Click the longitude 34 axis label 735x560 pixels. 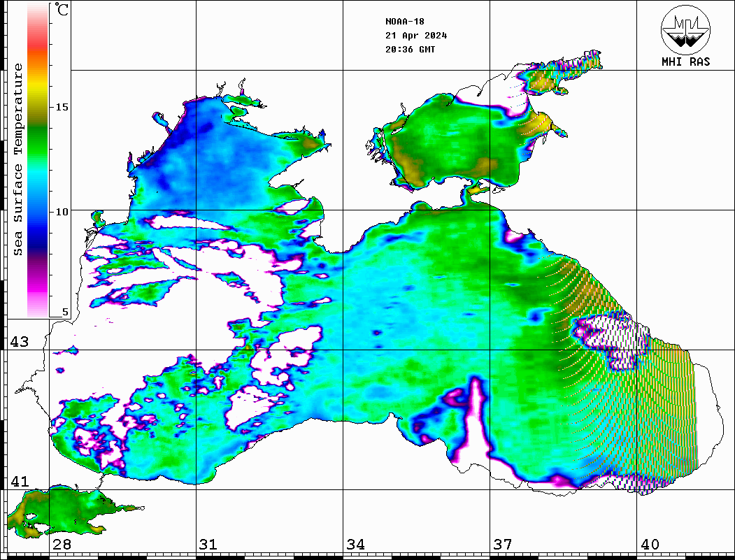point(355,545)
